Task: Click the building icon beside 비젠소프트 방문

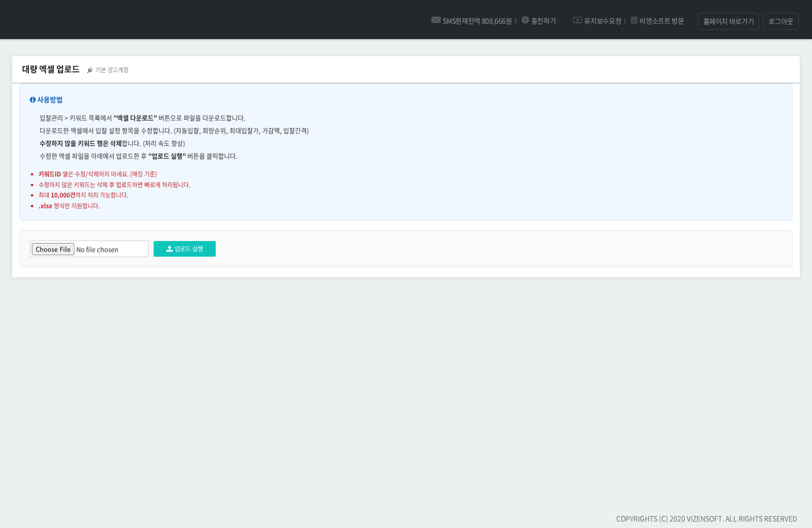Action: [x=634, y=20]
